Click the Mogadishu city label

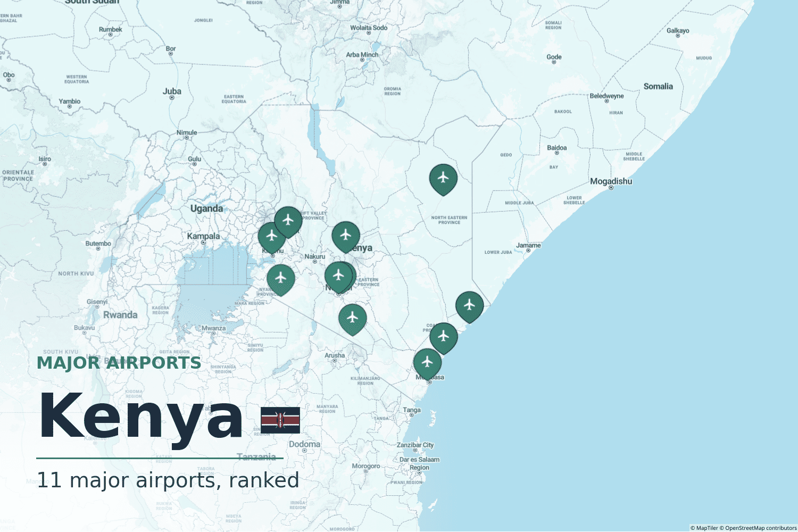(x=611, y=181)
